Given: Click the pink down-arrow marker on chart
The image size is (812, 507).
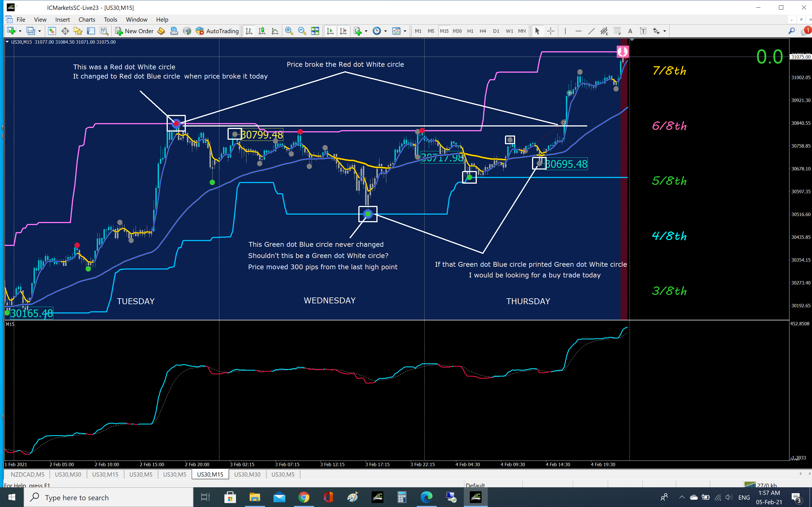Looking at the screenshot, I should tap(623, 52).
